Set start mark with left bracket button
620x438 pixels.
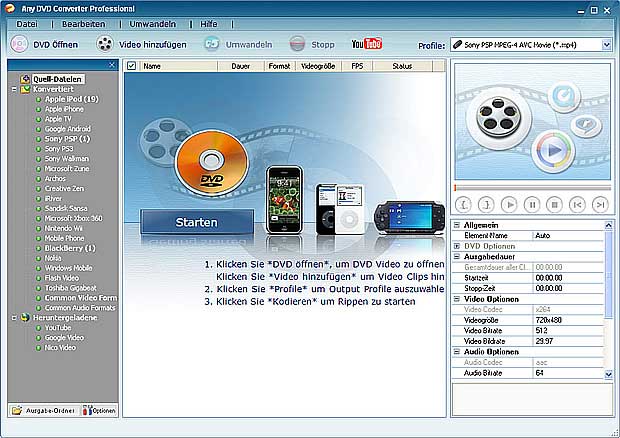(x=463, y=204)
